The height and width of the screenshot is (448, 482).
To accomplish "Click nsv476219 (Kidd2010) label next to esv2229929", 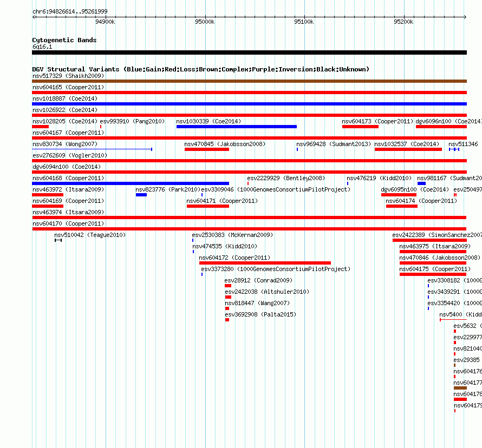I will pos(379,178).
